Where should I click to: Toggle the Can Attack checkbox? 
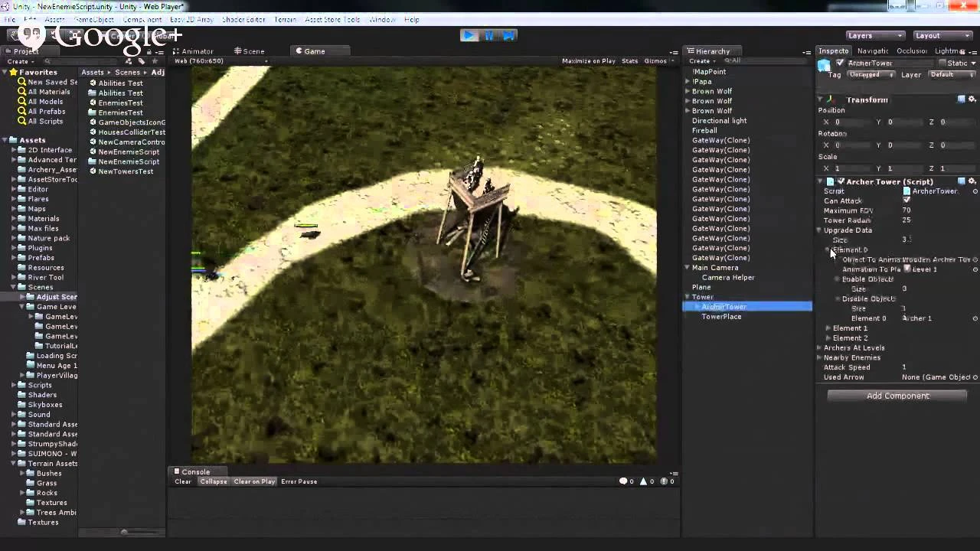(906, 201)
